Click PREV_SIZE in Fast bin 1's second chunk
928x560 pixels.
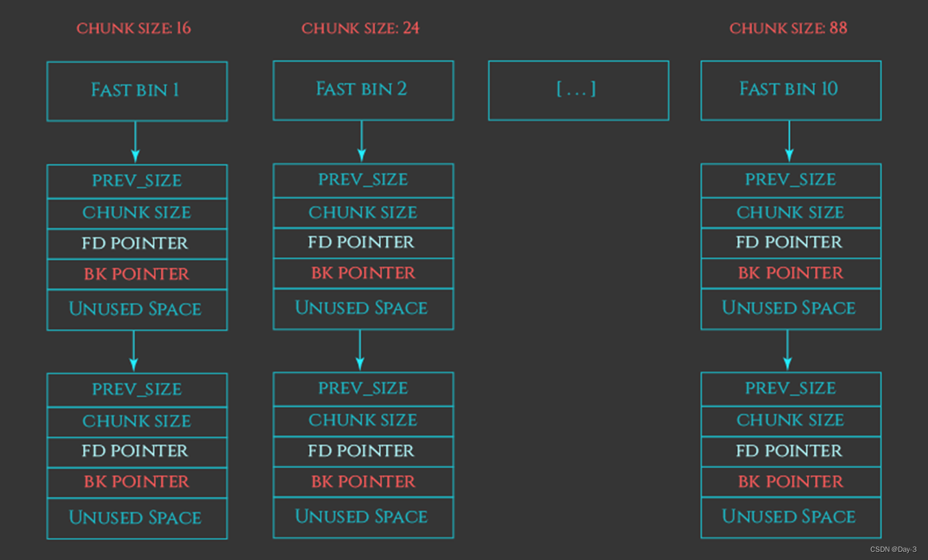(136, 390)
